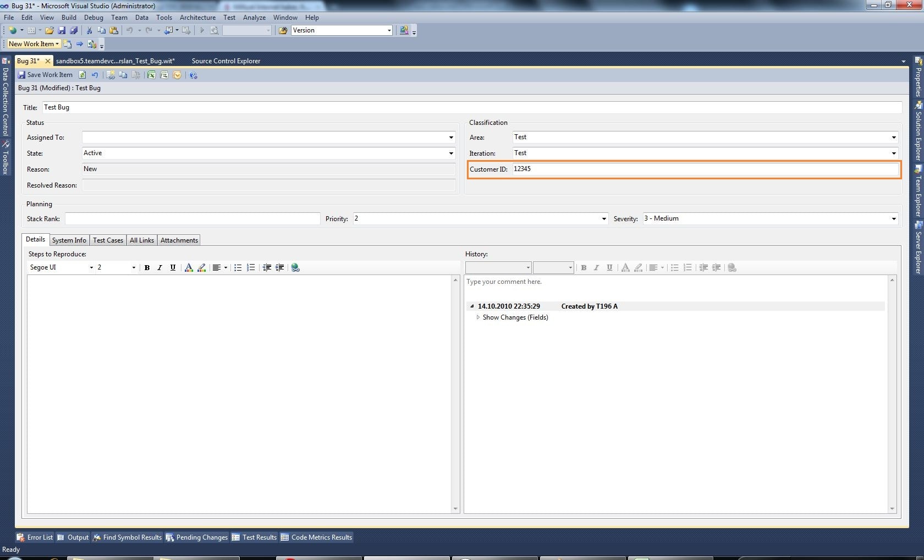Click the Save Work Item button
The height and width of the screenshot is (560, 924).
coord(45,75)
